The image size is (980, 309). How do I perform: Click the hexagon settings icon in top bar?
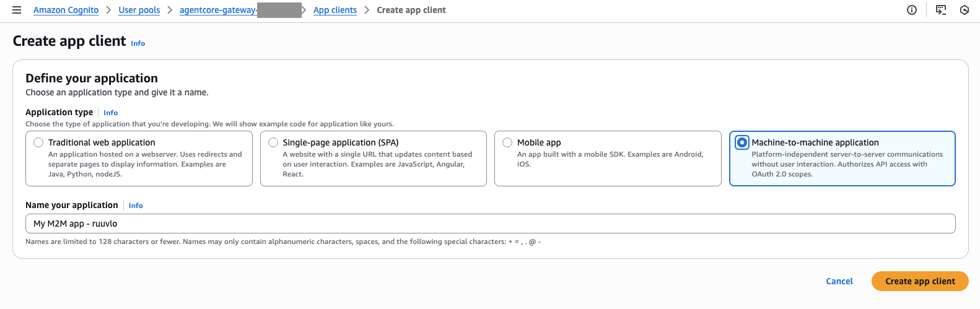tap(964, 10)
